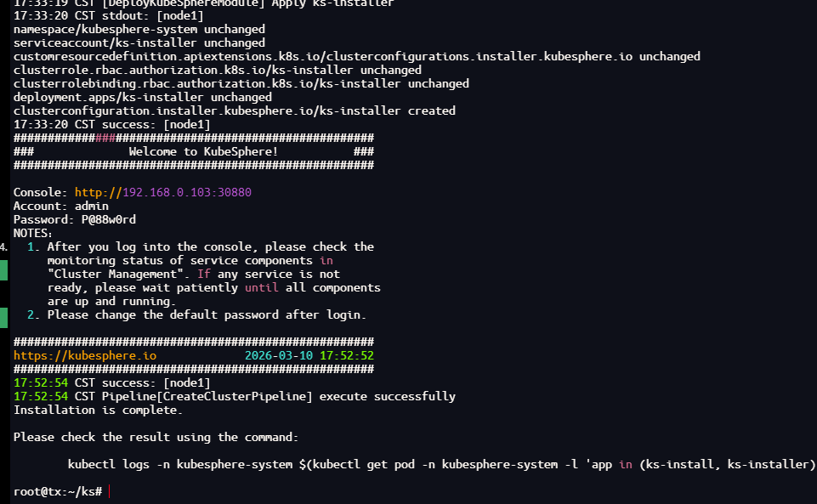Click the 'Welcome to KubeSphere!' banner text
The image size is (817, 504).
pyautogui.click(x=203, y=151)
